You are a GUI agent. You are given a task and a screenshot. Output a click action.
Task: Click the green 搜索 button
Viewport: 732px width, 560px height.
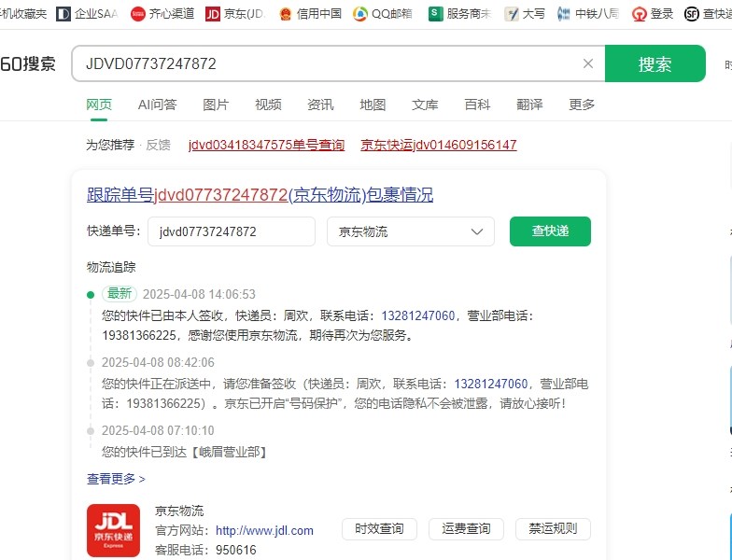pos(655,63)
